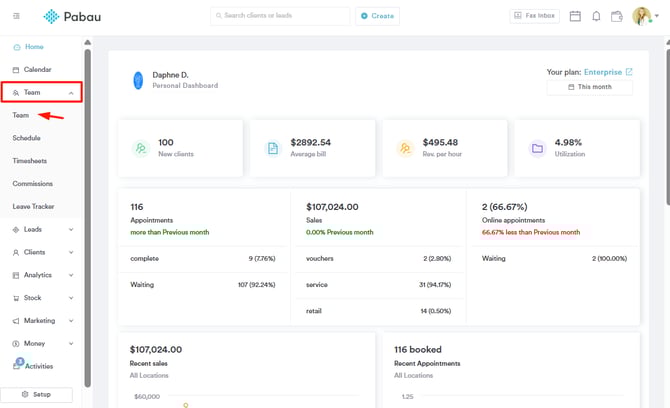Click the wallet icon in header
670x408 pixels.
click(617, 16)
